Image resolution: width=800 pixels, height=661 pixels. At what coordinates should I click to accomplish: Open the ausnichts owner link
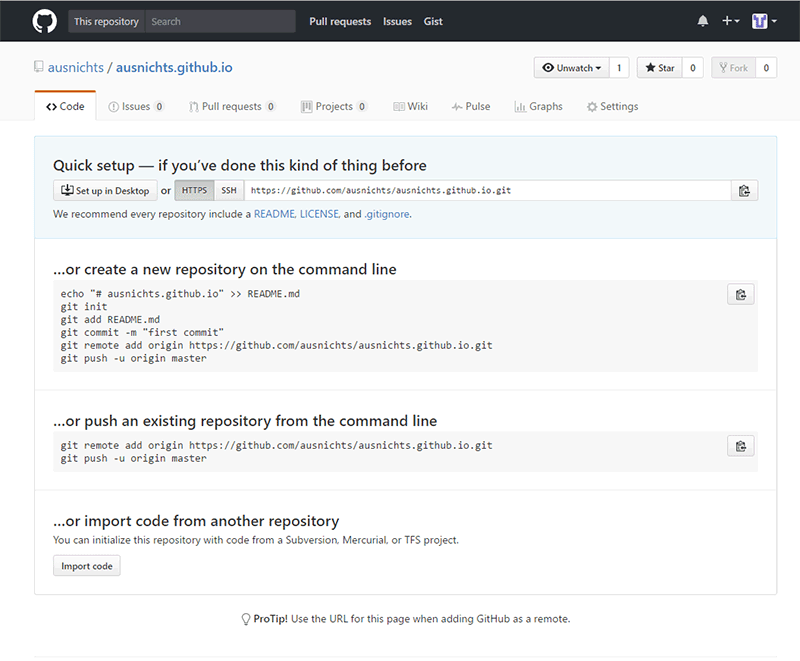pyautogui.click(x=76, y=67)
